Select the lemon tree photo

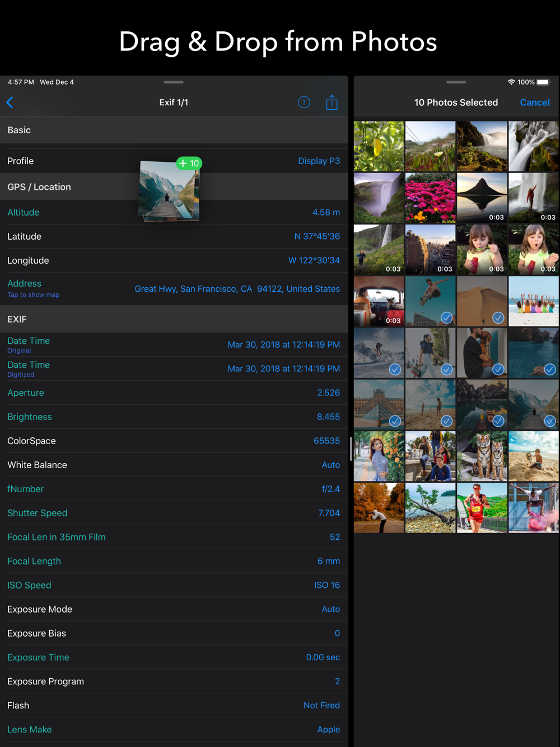coord(379,146)
